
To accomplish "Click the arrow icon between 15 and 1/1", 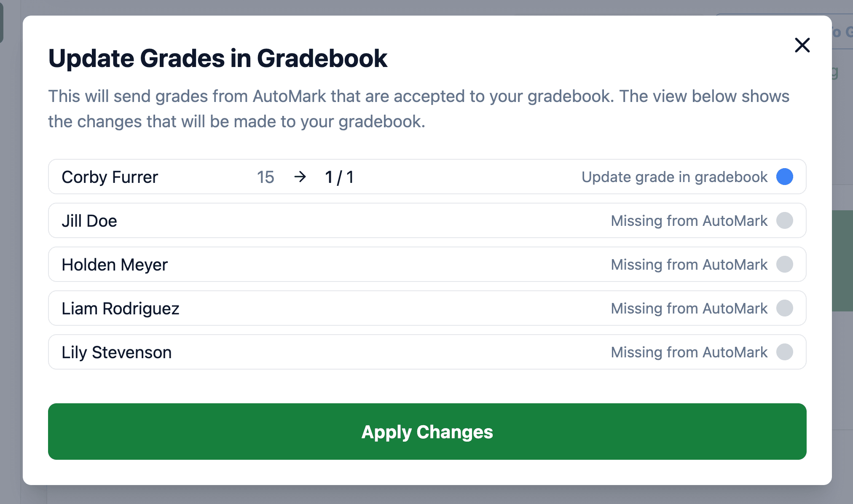I will [301, 177].
